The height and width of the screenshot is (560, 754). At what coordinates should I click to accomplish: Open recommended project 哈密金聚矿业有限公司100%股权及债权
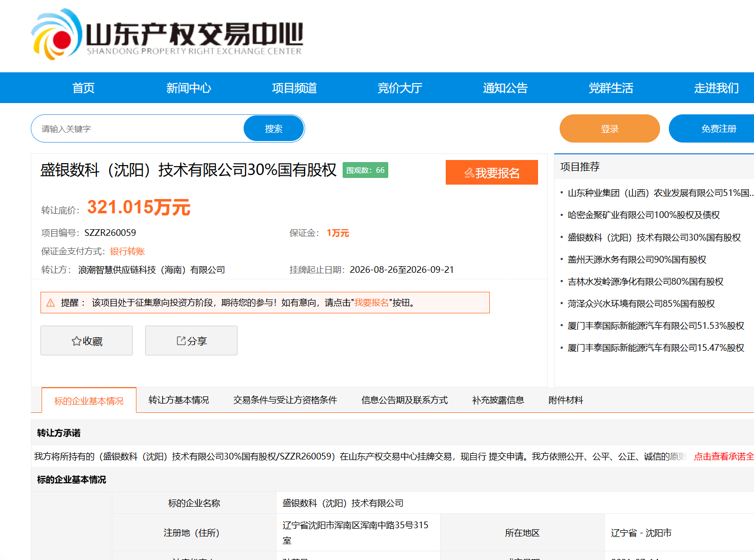point(644,215)
